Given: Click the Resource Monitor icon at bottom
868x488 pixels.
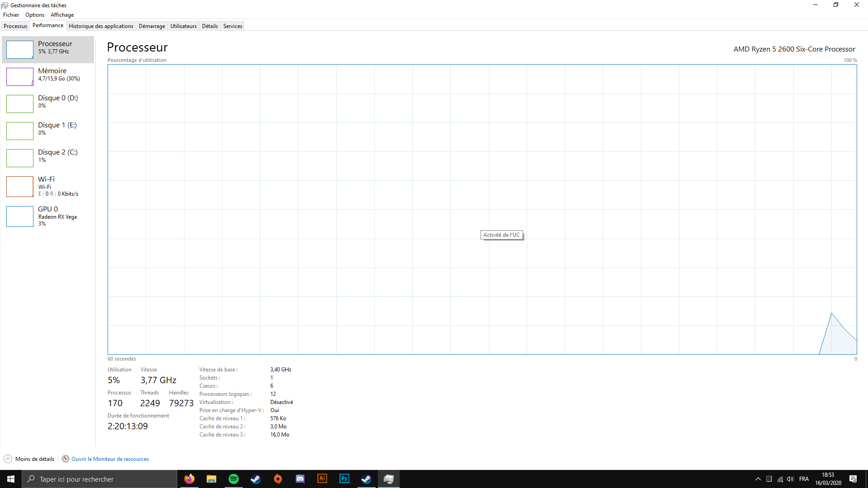Looking at the screenshot, I should [x=66, y=459].
